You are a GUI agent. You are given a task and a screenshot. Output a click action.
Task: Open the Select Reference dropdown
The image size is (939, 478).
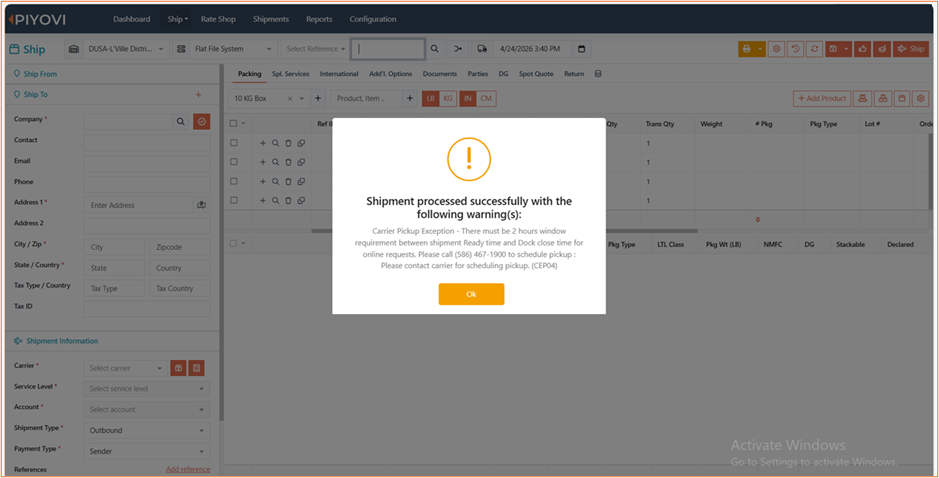[315, 49]
